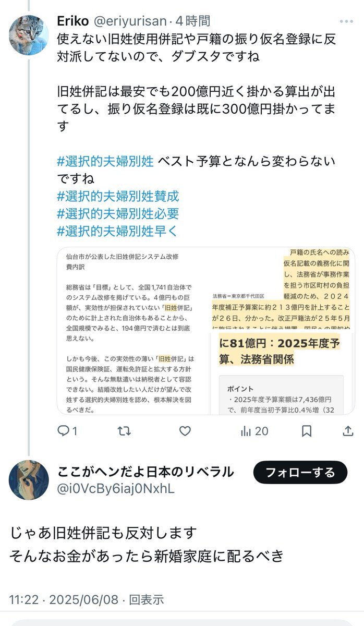Open ここがヘンだよ日本のリベラル profile avatar
The image size is (364, 626).
(x=29, y=480)
